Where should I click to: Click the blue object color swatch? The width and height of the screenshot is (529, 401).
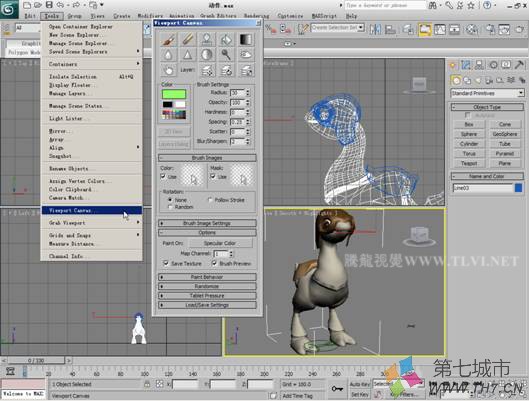pyautogui.click(x=519, y=188)
